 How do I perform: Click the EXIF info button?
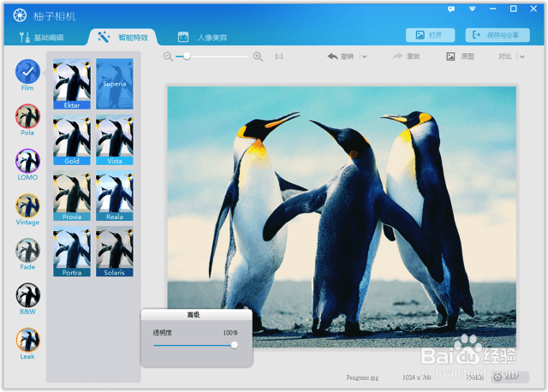click(509, 377)
